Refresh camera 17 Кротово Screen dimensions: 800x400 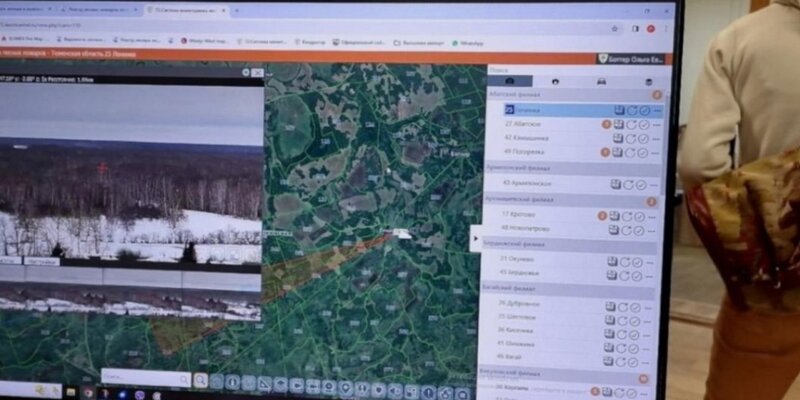pyautogui.click(x=627, y=216)
